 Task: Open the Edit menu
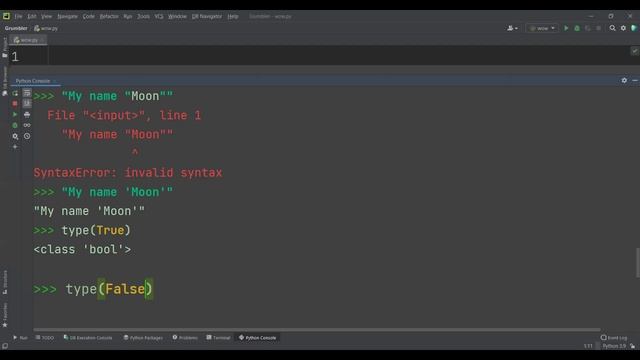click(x=32, y=16)
